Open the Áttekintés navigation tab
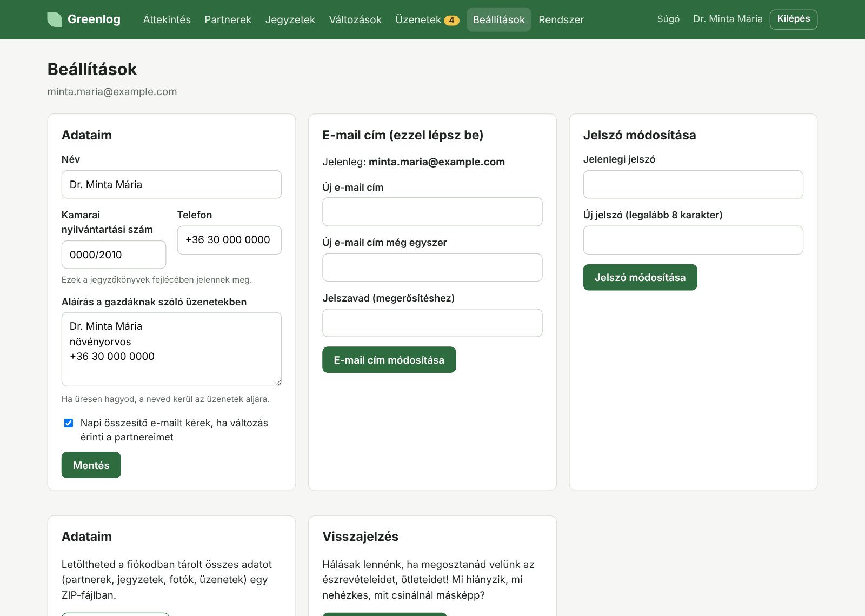Screen dimensions: 865x616 coord(167,19)
